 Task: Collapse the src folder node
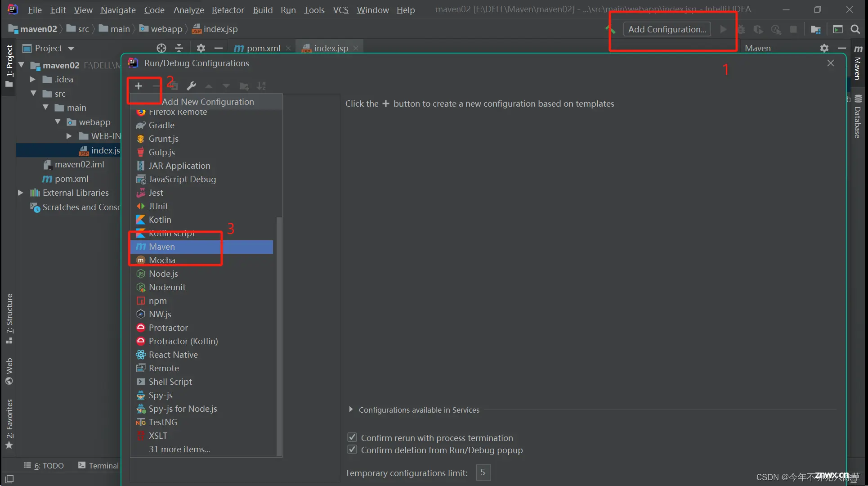pos(33,94)
